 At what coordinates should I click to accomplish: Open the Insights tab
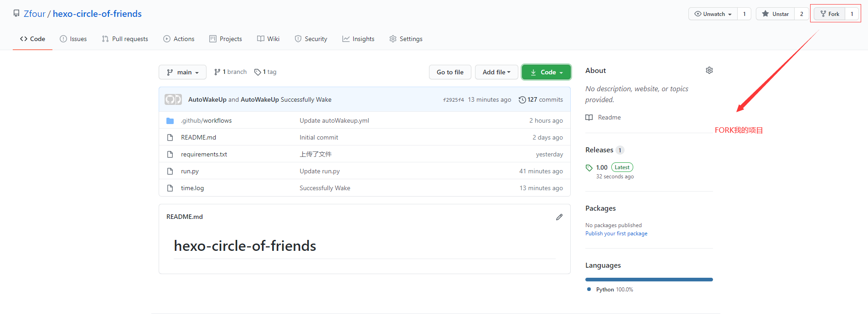pyautogui.click(x=358, y=39)
